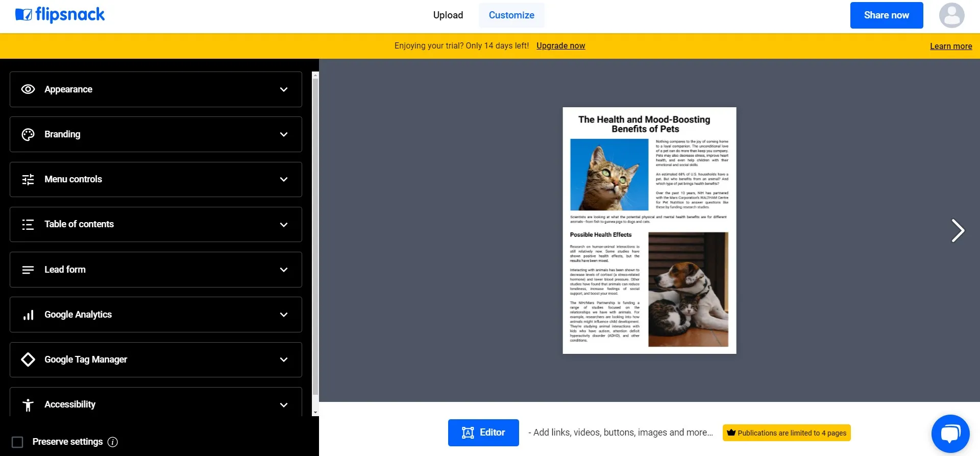This screenshot has height=456, width=980.
Task: Expand the Google Tag Manager chevron
Action: pyautogui.click(x=284, y=359)
